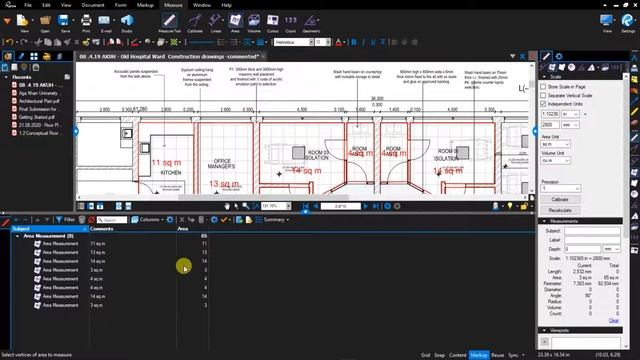Open the Markup menu
Screen dimensions: 640x360
coord(145,5)
